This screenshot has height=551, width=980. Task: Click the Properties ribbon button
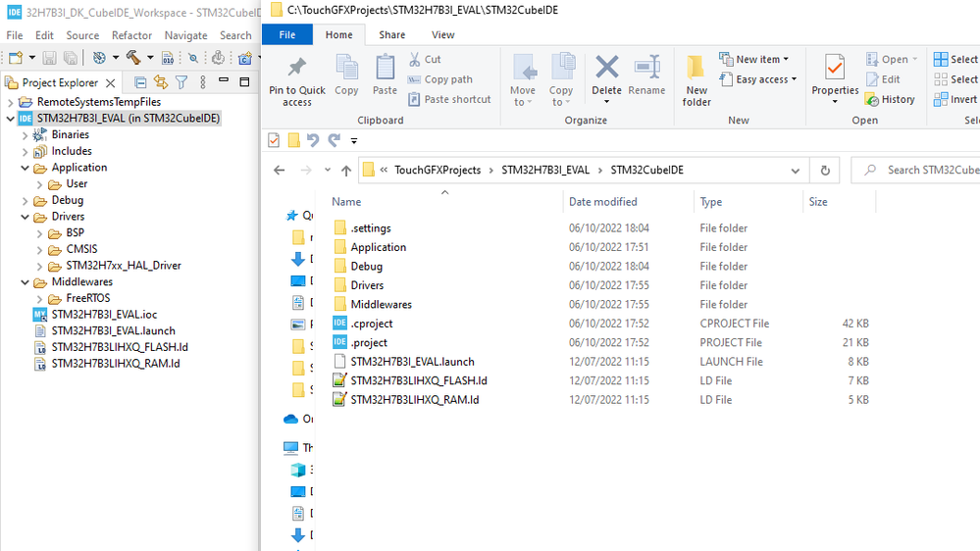coord(835,78)
